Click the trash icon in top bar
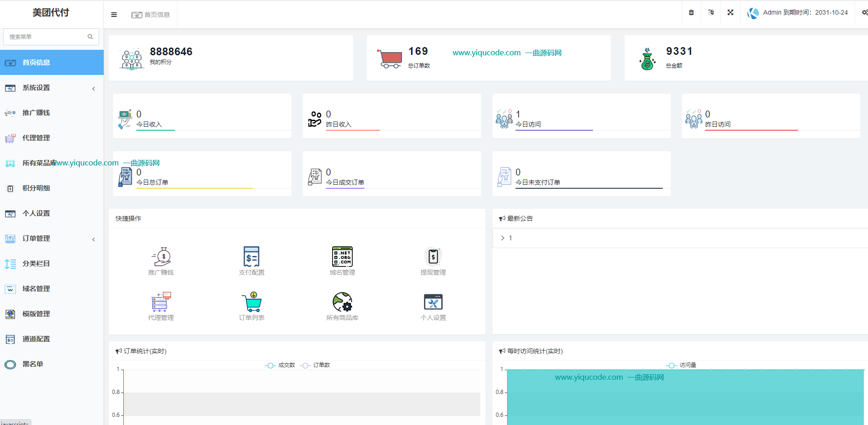The width and height of the screenshot is (868, 425). coord(691,12)
